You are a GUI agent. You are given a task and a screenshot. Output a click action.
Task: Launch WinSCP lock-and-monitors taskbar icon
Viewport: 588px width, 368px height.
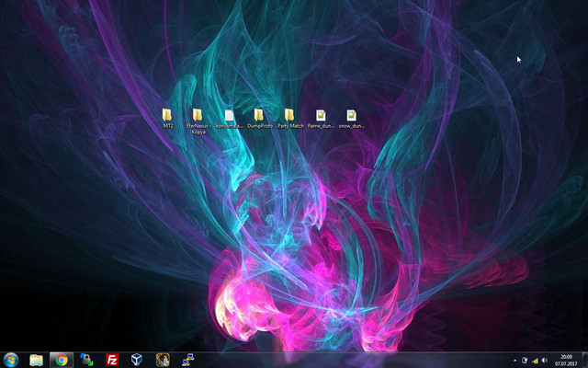coord(86,360)
